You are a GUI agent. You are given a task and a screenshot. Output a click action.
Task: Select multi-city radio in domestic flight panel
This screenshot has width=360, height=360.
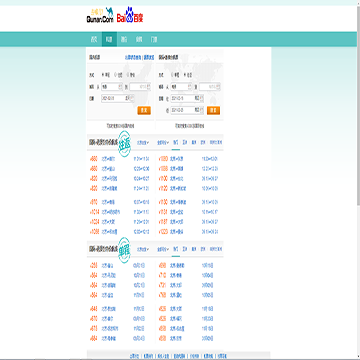coord(128,75)
